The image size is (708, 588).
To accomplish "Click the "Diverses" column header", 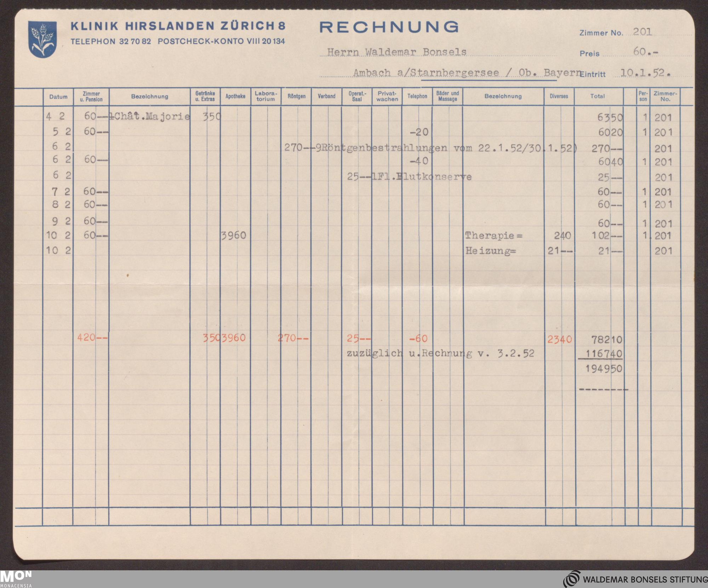I will tap(559, 96).
